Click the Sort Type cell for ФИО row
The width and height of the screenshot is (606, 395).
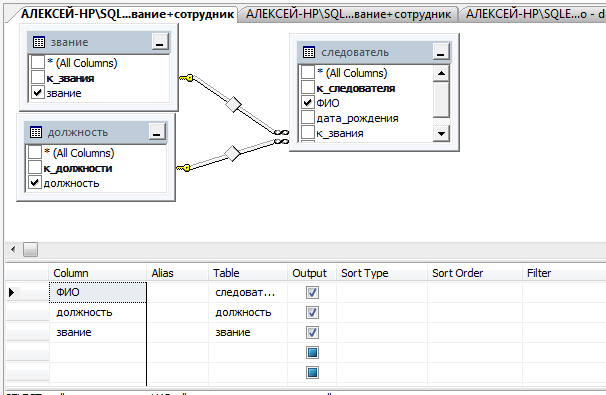pyautogui.click(x=382, y=293)
